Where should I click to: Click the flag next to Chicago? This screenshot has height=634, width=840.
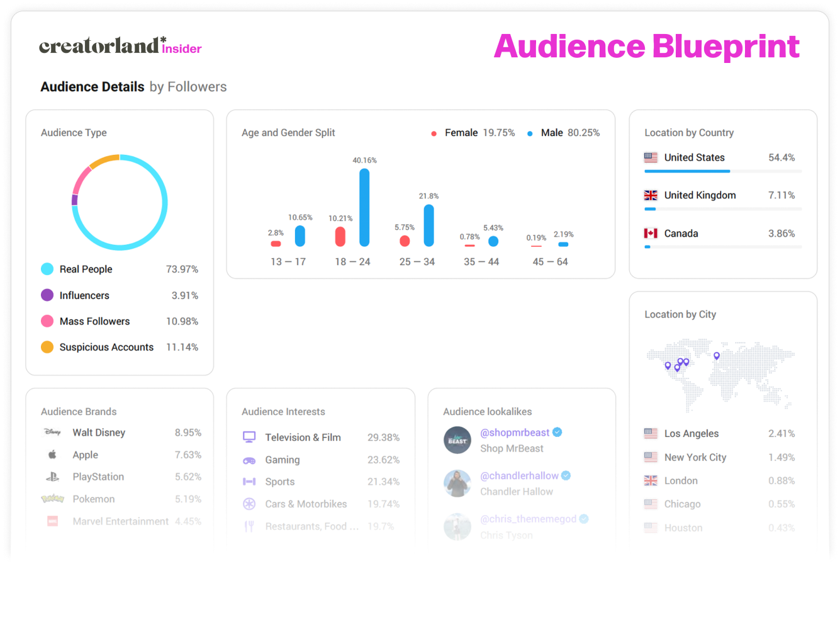(x=651, y=504)
